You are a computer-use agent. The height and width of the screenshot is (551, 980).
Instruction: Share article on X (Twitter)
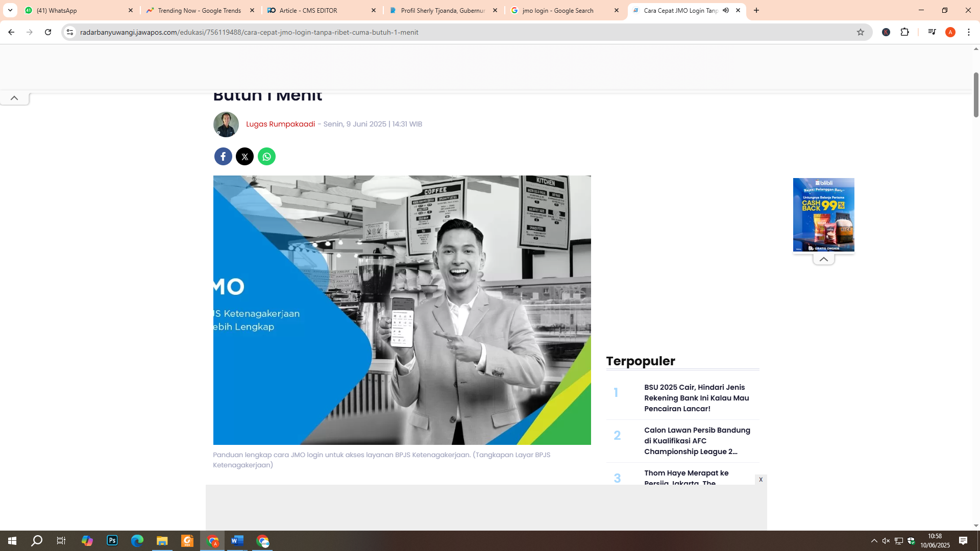pyautogui.click(x=245, y=157)
